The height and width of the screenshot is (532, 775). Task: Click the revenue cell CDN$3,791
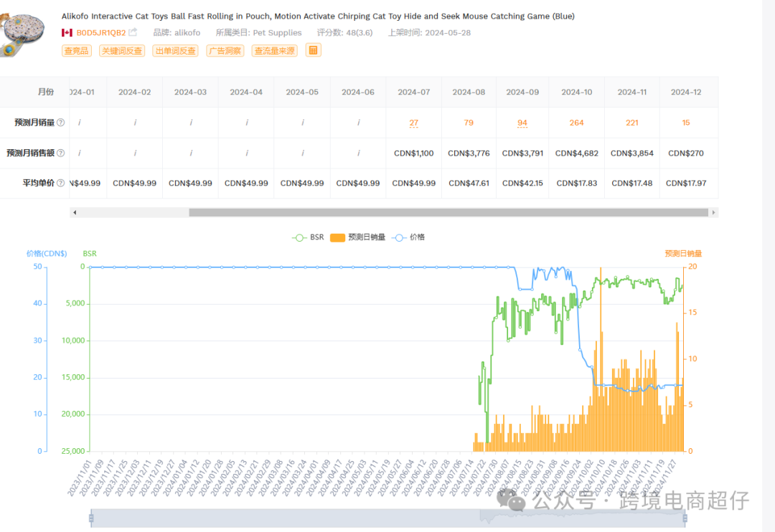pyautogui.click(x=522, y=153)
